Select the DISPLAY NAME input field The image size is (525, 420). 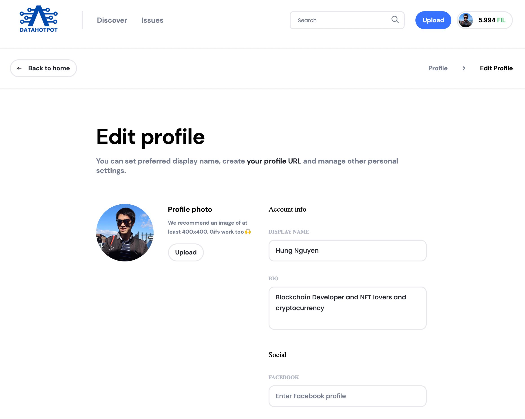347,250
